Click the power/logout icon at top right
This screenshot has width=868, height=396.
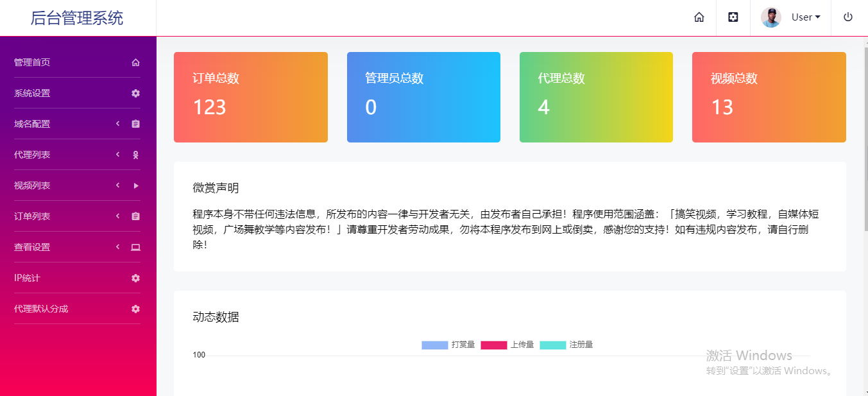coord(847,17)
